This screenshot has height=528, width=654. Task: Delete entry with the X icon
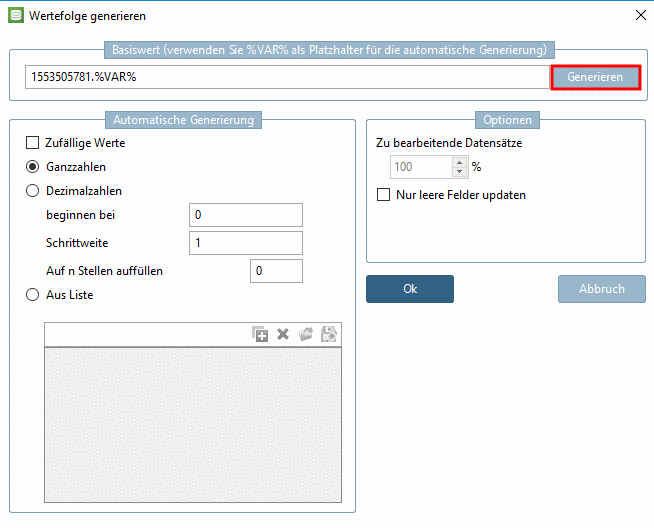[283, 335]
